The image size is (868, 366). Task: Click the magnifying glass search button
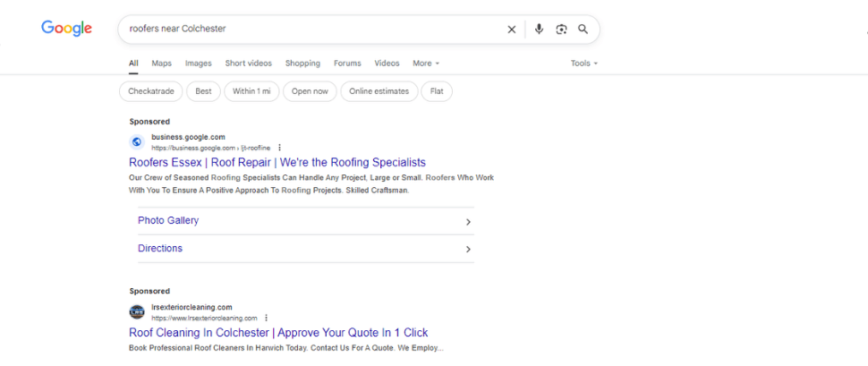(583, 30)
